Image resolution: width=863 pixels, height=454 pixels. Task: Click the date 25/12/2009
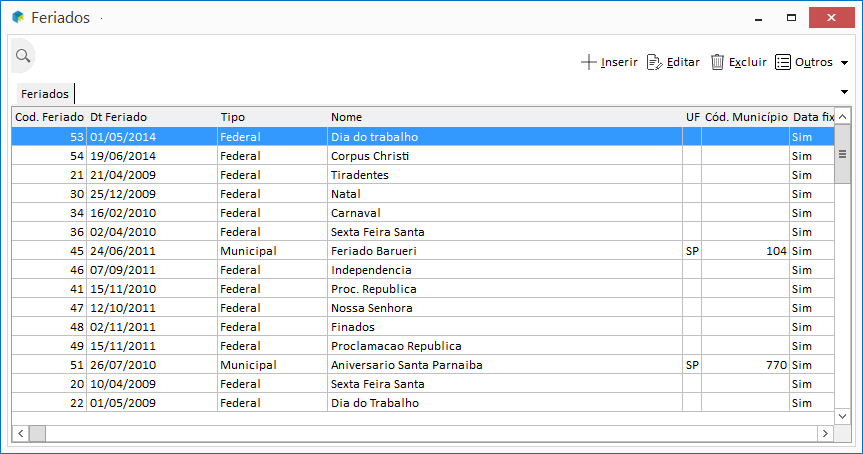(123, 194)
